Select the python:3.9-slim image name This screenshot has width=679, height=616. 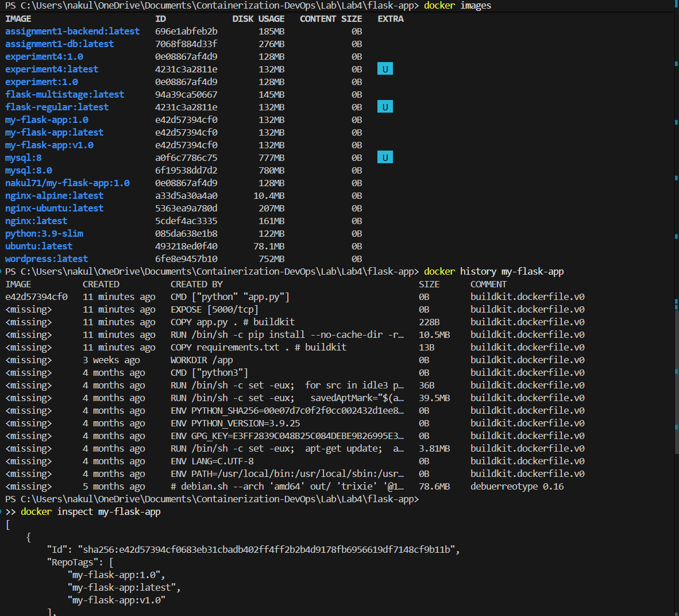[43, 233]
